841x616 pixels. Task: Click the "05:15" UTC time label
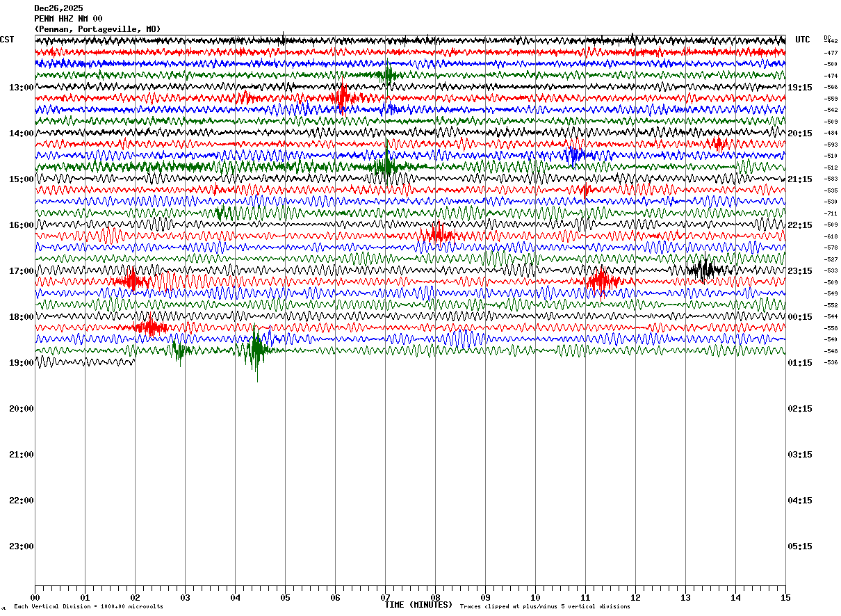tap(800, 546)
